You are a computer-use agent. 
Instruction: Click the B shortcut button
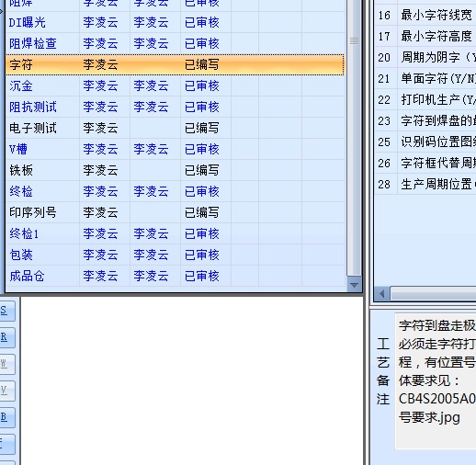click(6, 417)
